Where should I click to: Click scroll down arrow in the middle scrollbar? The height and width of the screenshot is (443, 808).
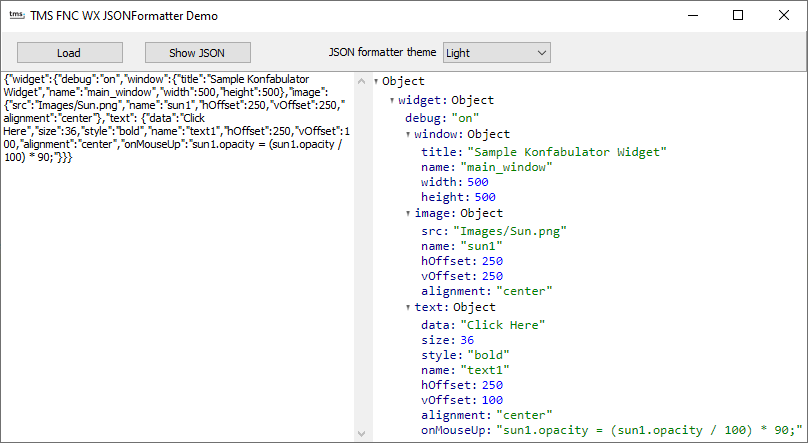(x=362, y=434)
